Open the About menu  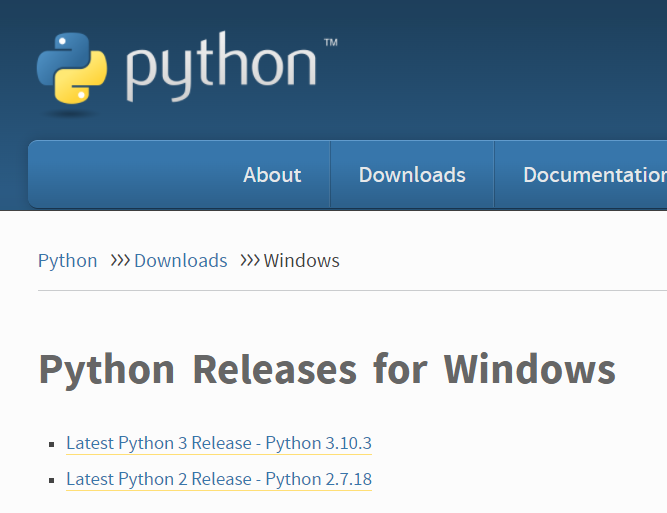pos(272,175)
